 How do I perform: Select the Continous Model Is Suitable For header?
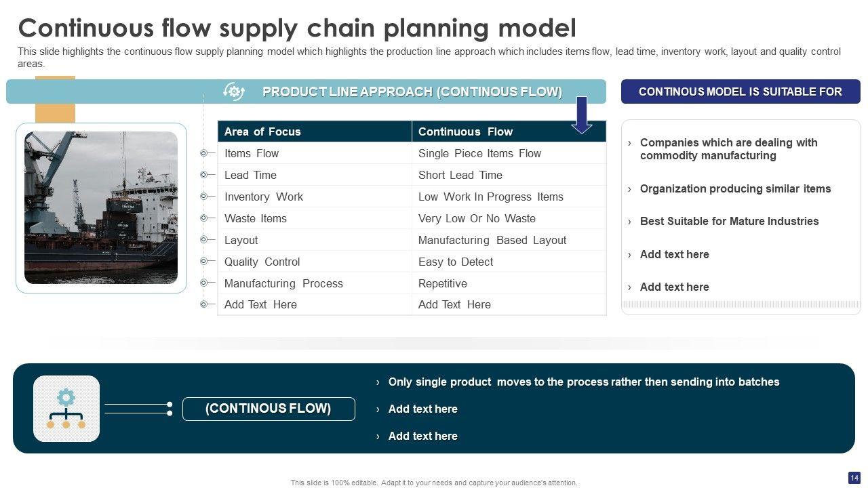741,91
